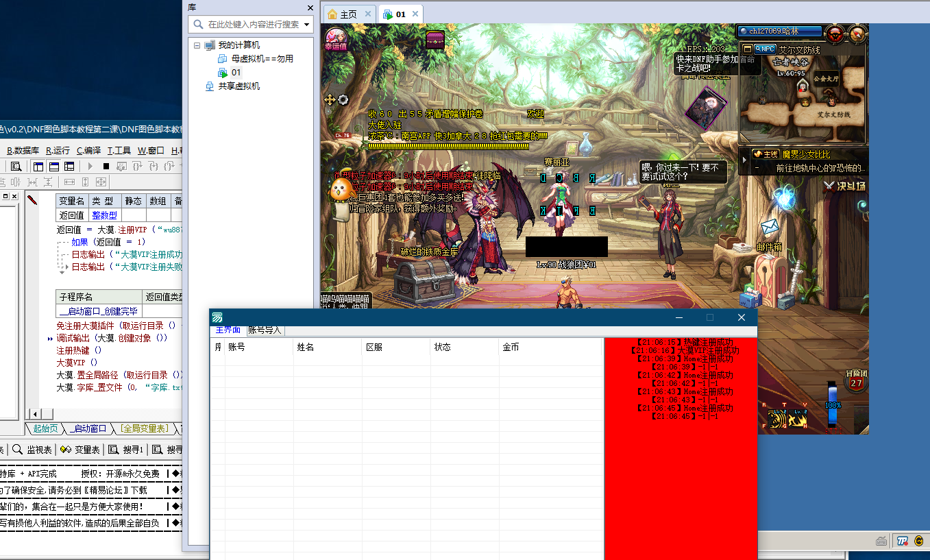
Task: Click the 整数型 type cell in variable table
Action: point(104,215)
